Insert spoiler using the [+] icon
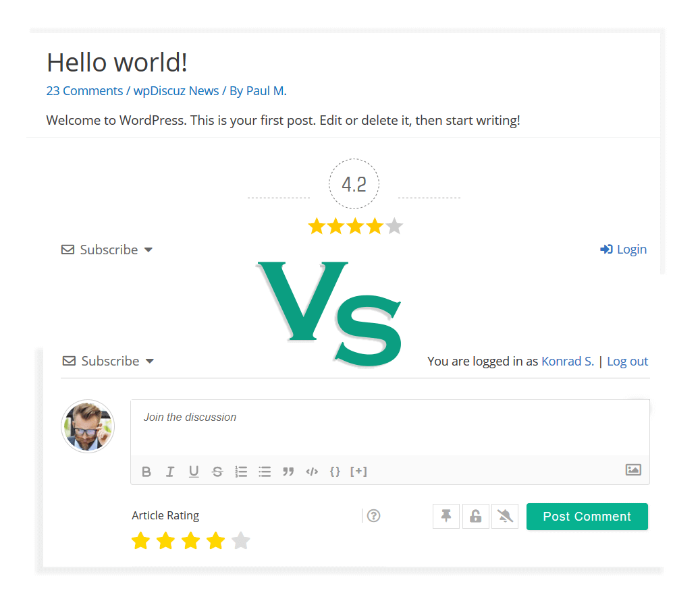 [x=358, y=471]
